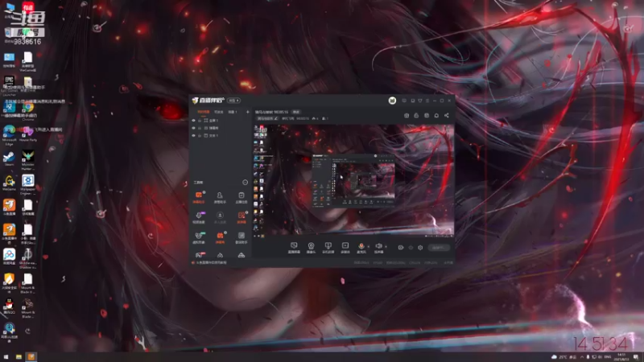Open the user avatar in the title bar
644x362 pixels.
point(392,101)
